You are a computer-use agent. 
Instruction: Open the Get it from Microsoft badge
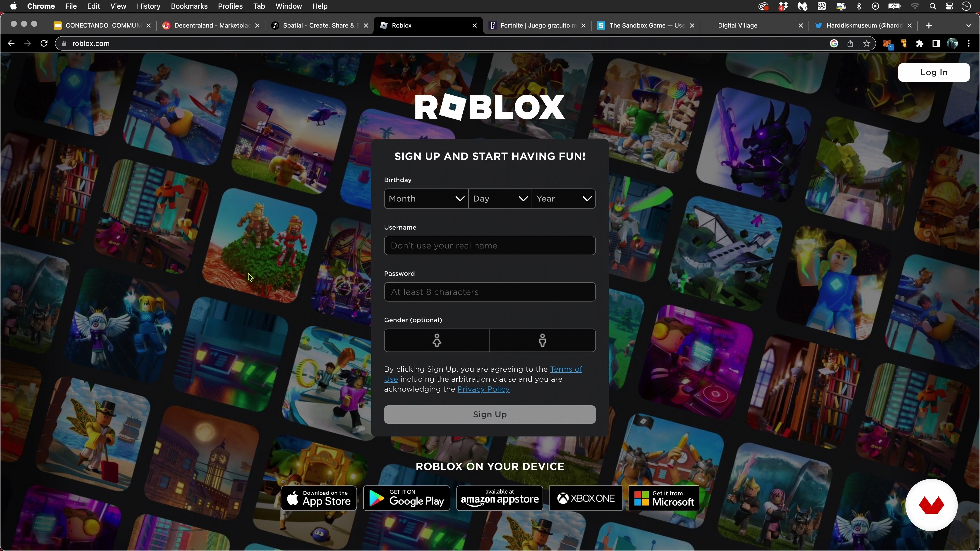coord(664,498)
